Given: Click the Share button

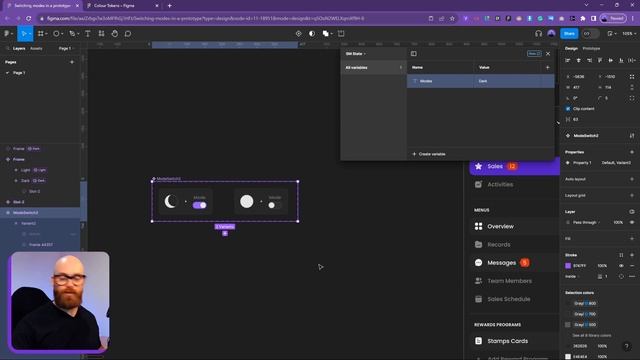Looking at the screenshot, I should (x=569, y=33).
